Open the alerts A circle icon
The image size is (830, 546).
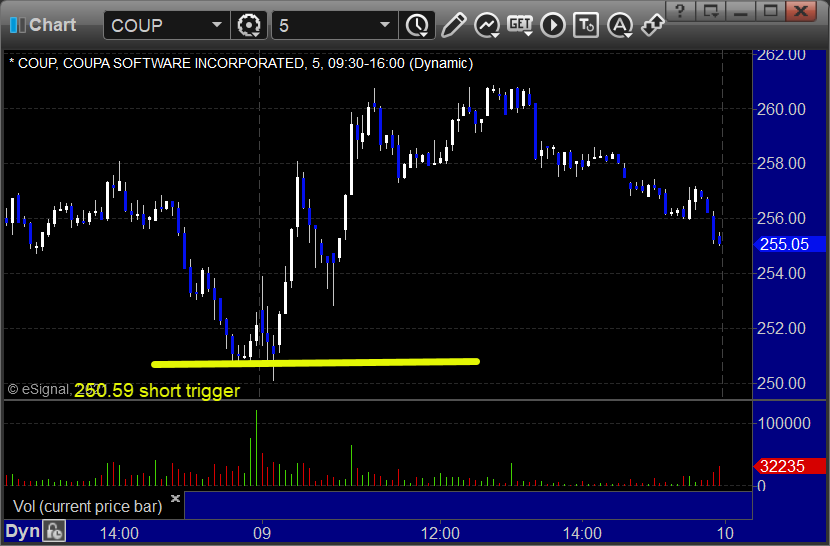click(x=620, y=25)
